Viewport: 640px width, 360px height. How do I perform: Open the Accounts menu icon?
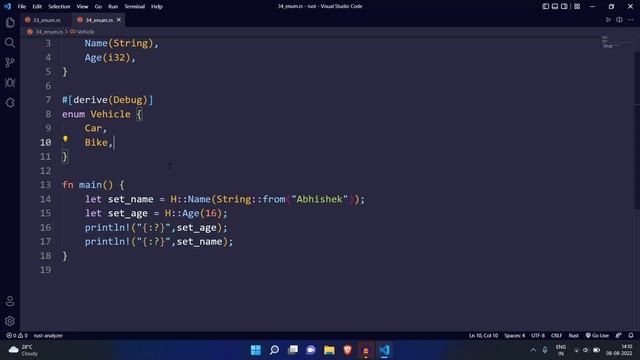point(10,301)
